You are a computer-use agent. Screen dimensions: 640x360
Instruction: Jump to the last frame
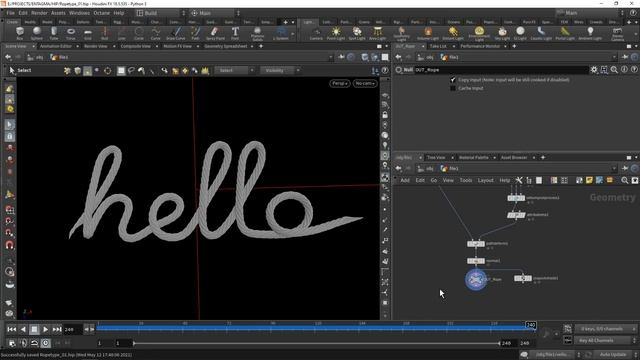coord(57,329)
